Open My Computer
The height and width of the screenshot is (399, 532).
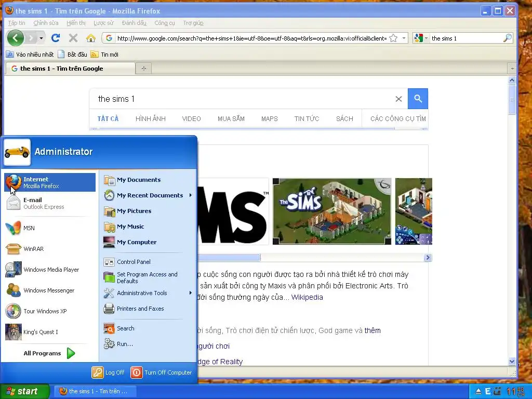point(148,242)
